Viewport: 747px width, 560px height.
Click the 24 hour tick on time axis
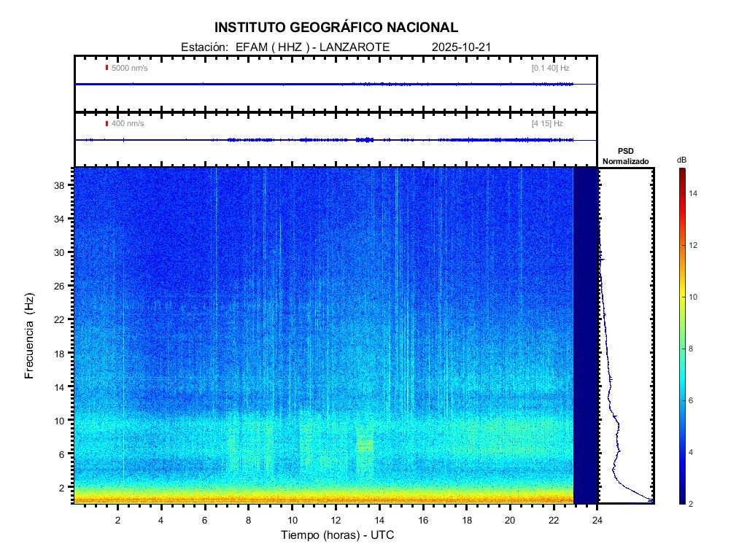pyautogui.click(x=597, y=520)
